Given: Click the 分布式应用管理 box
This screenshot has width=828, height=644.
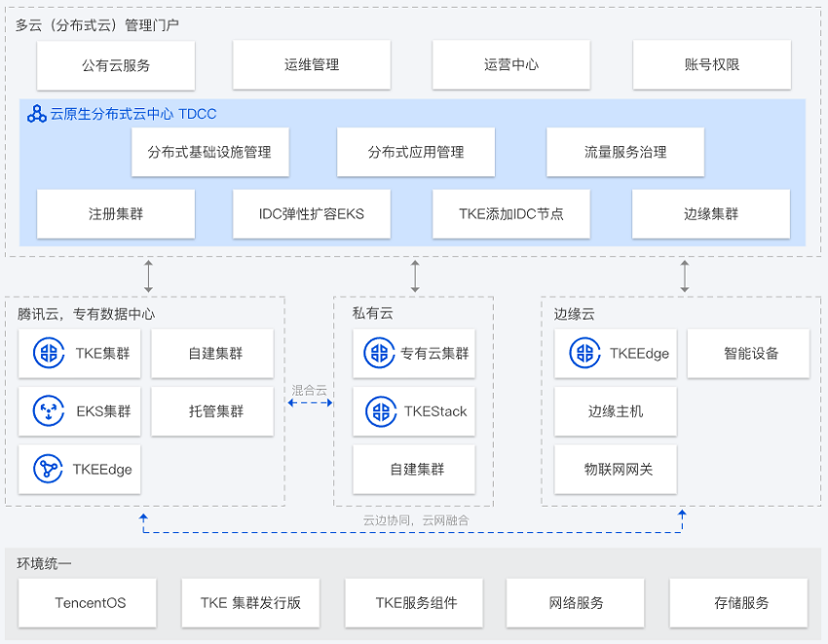Looking at the screenshot, I should pos(416,152).
